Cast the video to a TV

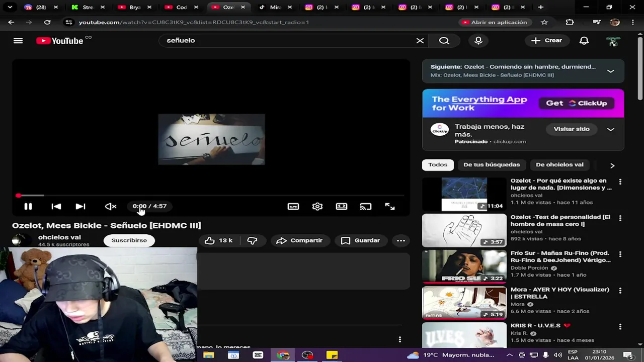[x=366, y=207]
